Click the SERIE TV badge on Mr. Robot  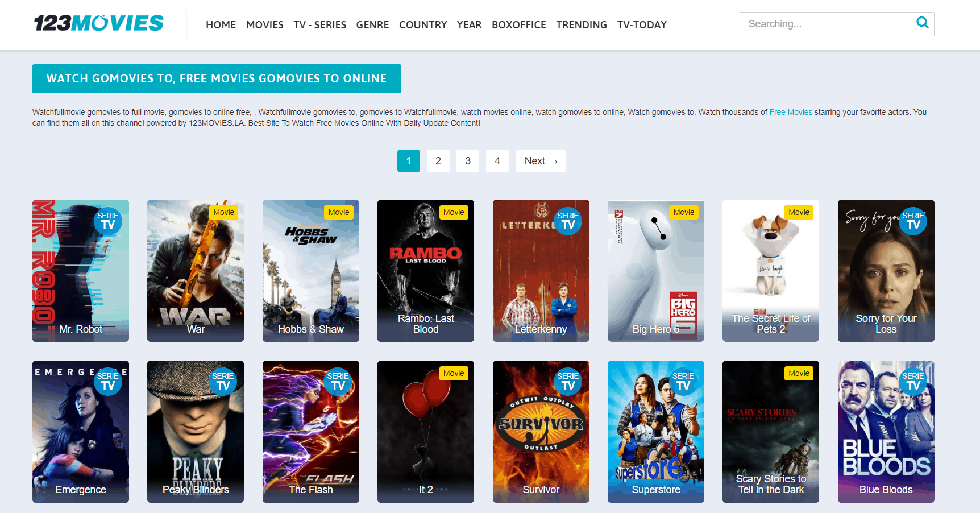point(108,221)
